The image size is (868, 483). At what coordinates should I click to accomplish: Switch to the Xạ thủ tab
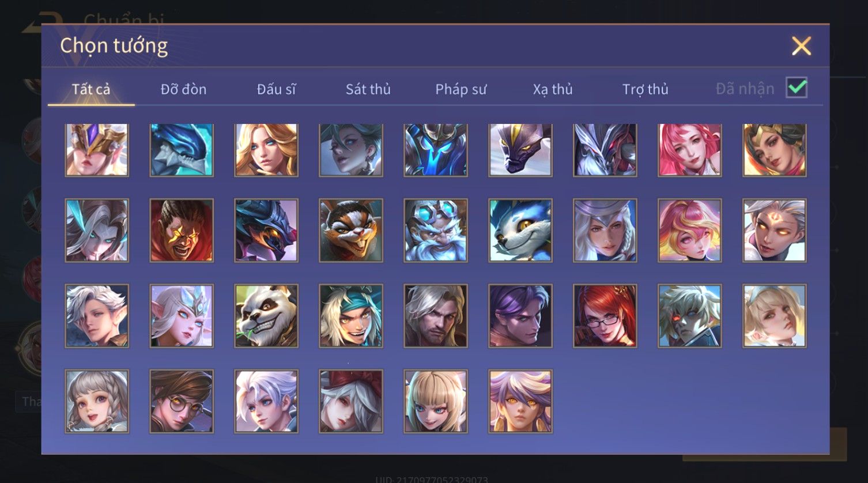pos(553,89)
